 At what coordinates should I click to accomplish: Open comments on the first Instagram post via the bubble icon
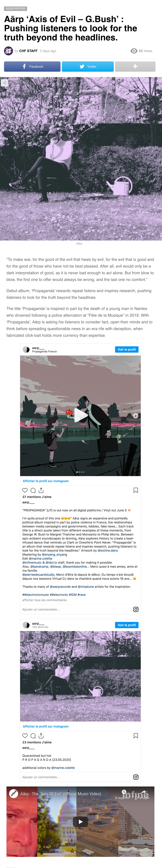tap(33, 490)
